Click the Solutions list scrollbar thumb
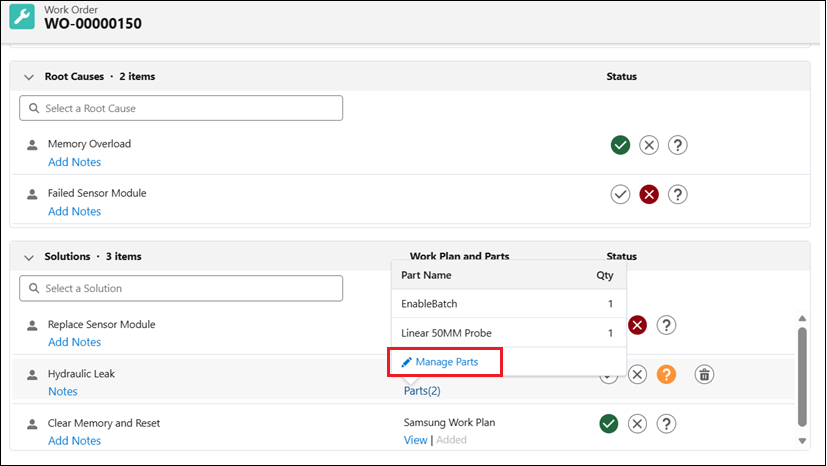Screen dimensions: 827x466 pyautogui.click(x=802, y=377)
